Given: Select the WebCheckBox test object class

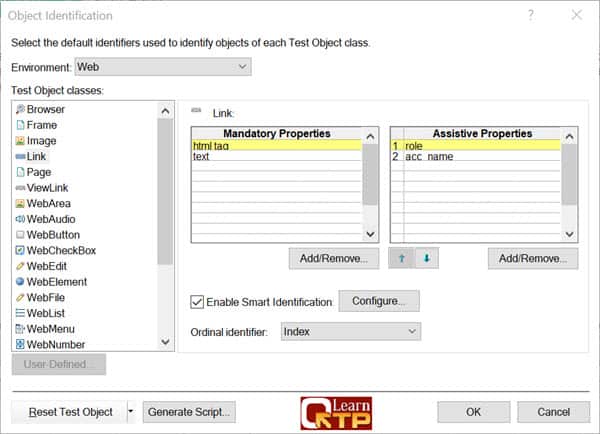Looking at the screenshot, I should [61, 251].
